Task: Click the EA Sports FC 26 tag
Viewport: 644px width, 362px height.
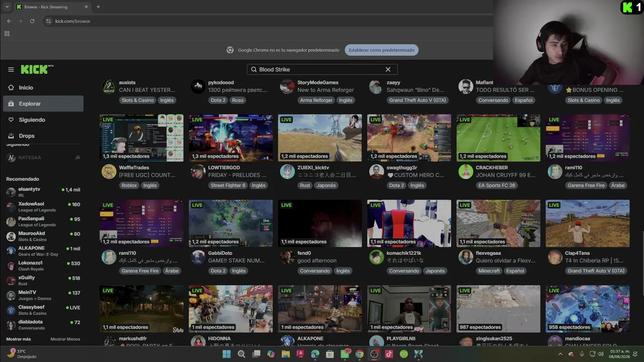Action: coord(497,186)
